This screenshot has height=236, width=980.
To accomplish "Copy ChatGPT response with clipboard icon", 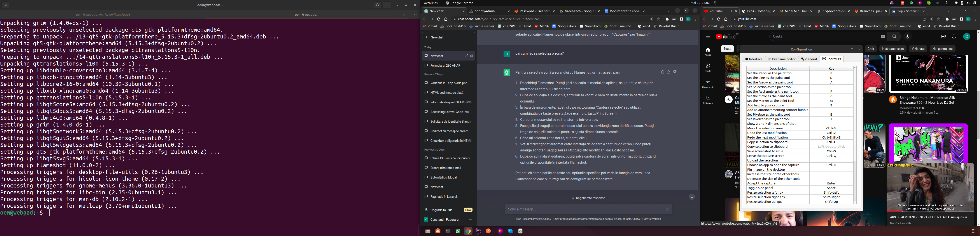I will pos(662,72).
